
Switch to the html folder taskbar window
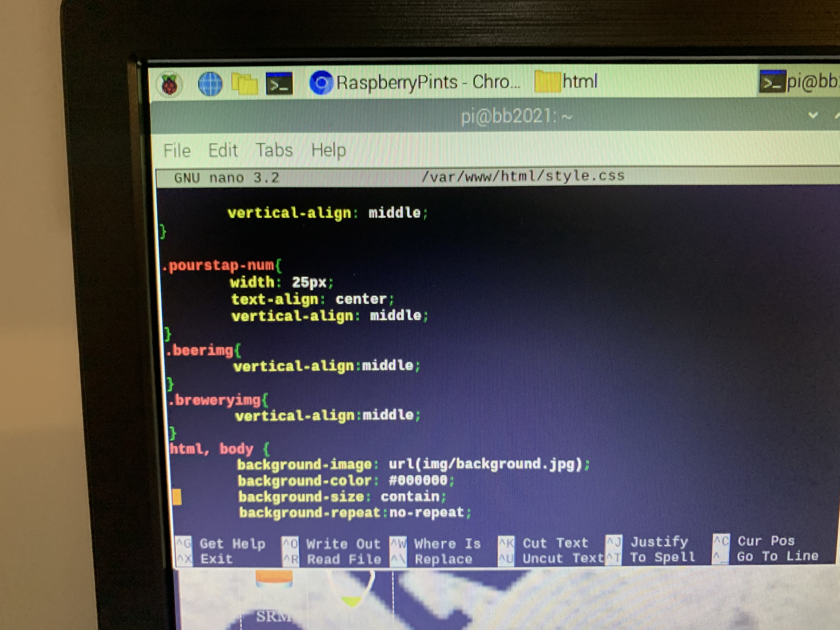point(566,81)
